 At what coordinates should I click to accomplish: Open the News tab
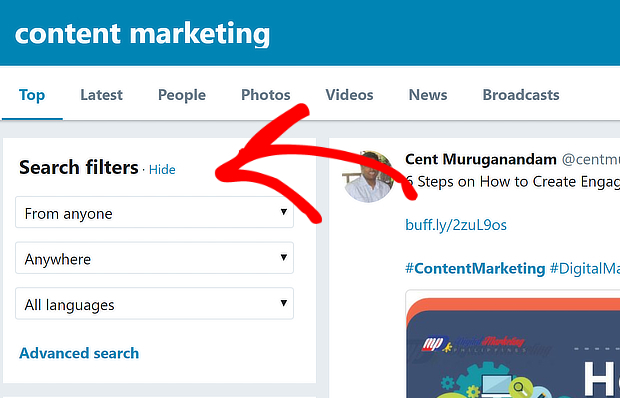[428, 95]
